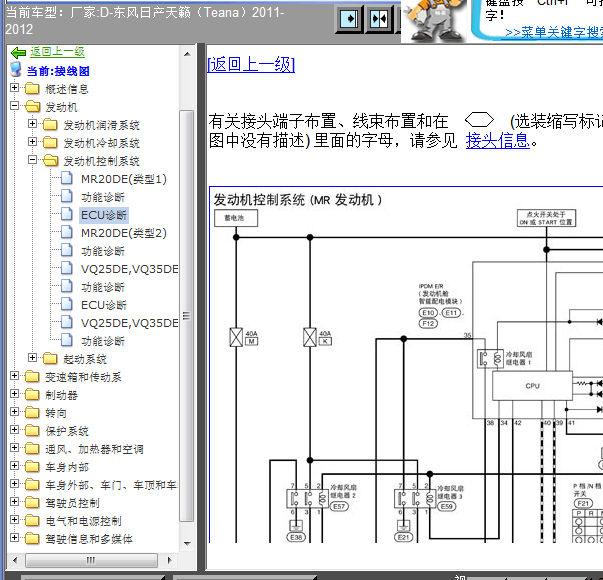The width and height of the screenshot is (603, 580).
Task: Click the folder icon beside 转向
Action: pyautogui.click(x=33, y=413)
